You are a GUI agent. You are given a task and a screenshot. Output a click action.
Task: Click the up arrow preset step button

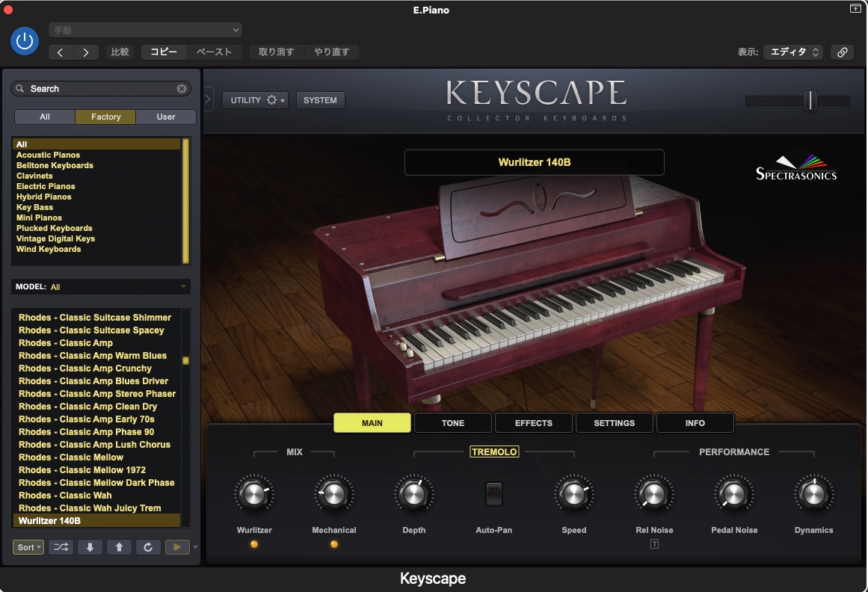click(119, 547)
